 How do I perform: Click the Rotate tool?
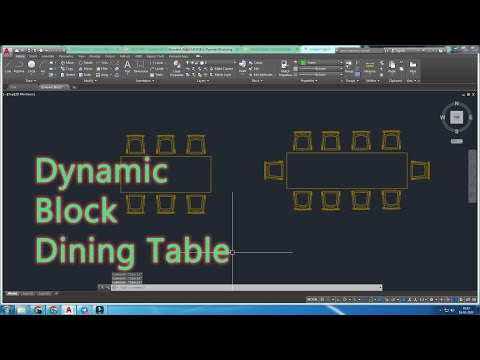86,63
